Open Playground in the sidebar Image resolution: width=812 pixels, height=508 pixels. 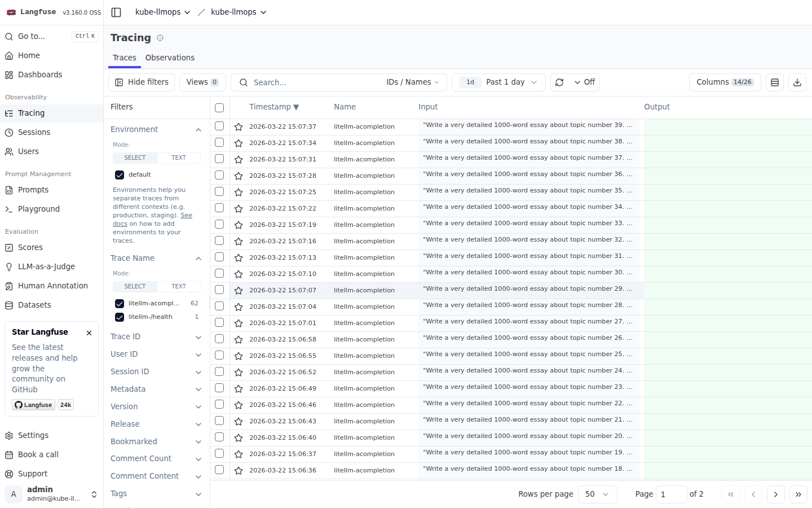click(x=51, y=209)
